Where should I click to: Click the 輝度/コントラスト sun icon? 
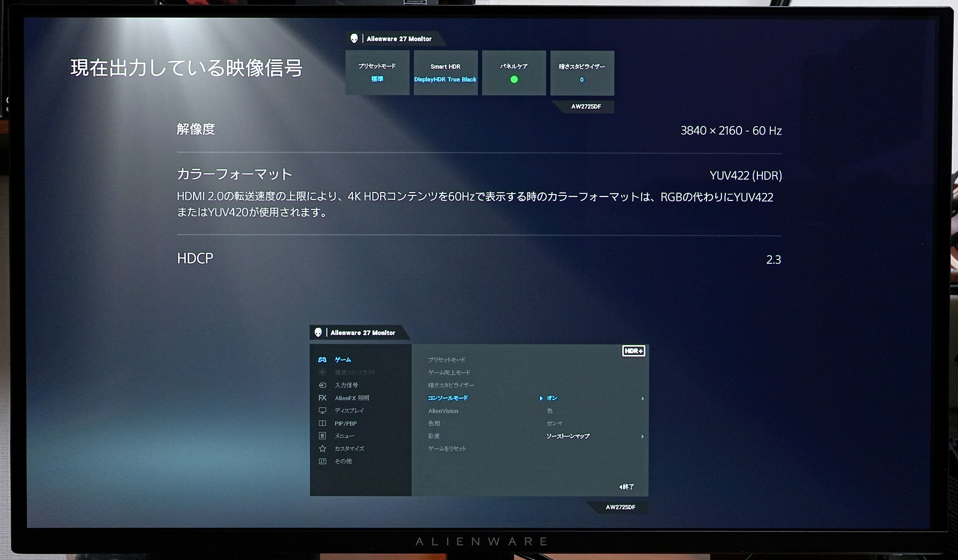click(x=322, y=372)
